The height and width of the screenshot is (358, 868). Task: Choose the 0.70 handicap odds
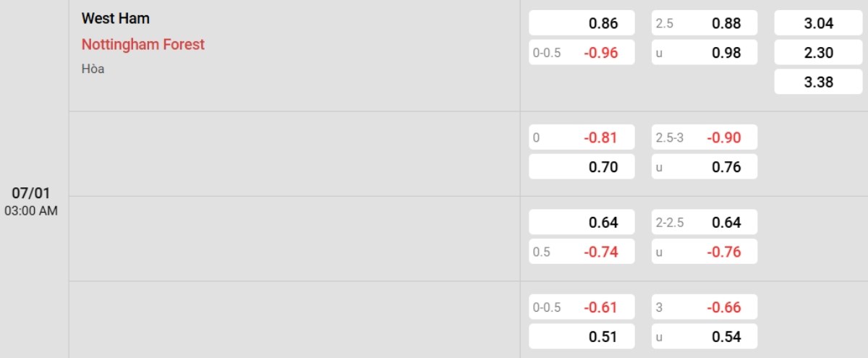(582, 167)
